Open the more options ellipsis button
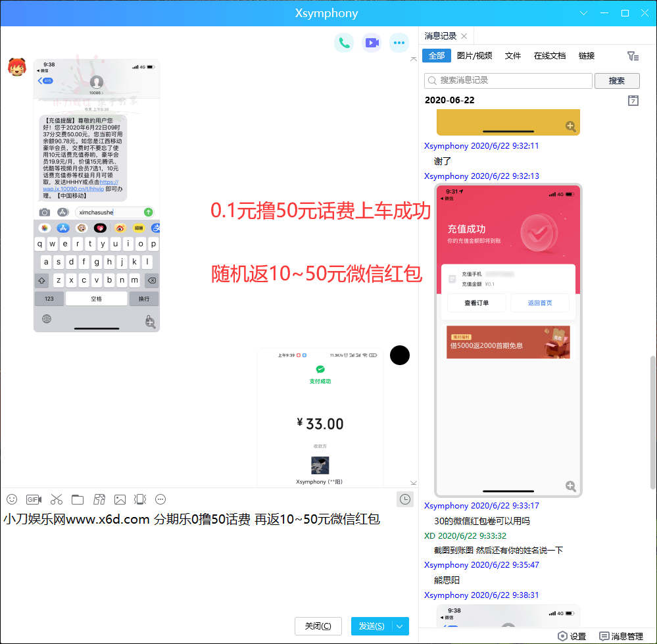657x644 pixels. [x=399, y=43]
